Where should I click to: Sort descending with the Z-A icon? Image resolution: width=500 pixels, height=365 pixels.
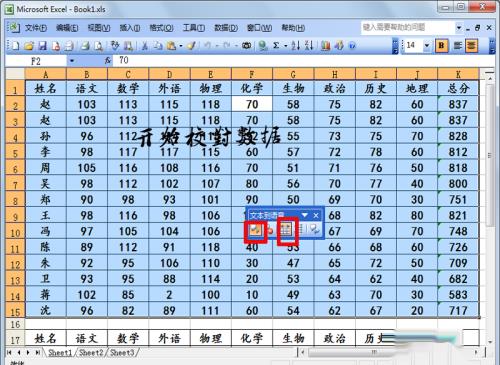coord(309,45)
